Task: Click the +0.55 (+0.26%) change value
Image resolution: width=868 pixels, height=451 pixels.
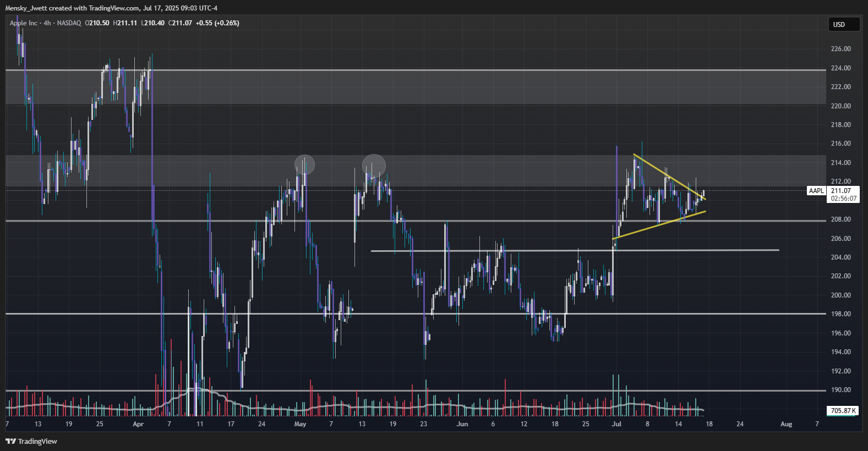Action: point(217,23)
